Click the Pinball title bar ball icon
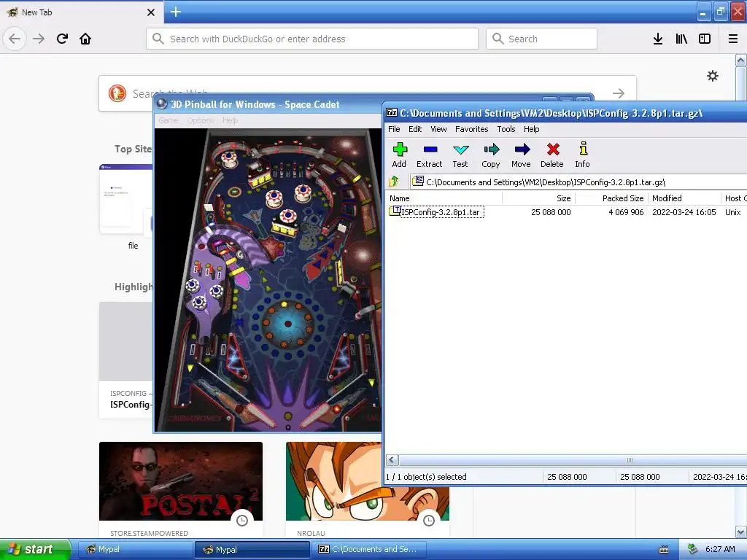Image resolution: width=747 pixels, height=560 pixels. pyautogui.click(x=162, y=104)
